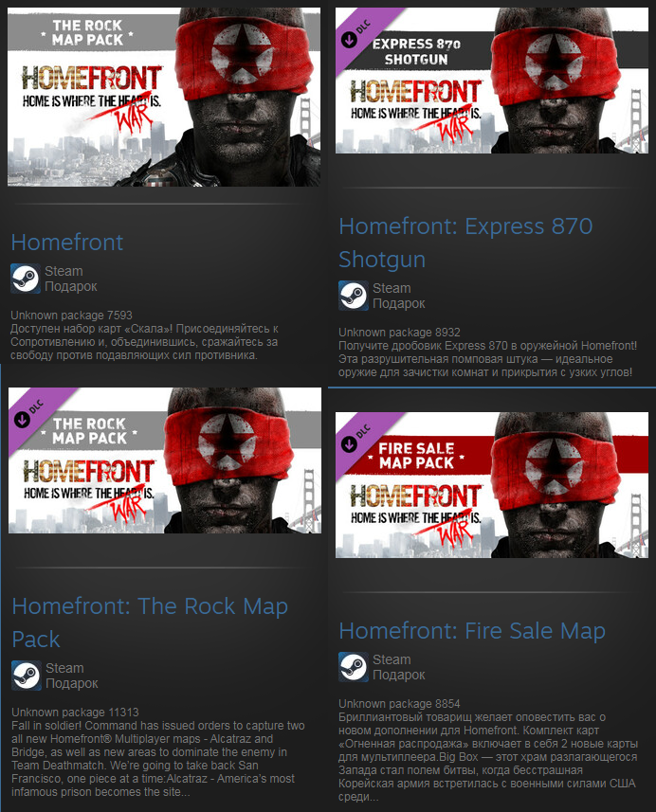Image resolution: width=656 pixels, height=812 pixels.
Task: Click the DLC badge on Fire Sale Map Pack image
Action: pos(355,438)
